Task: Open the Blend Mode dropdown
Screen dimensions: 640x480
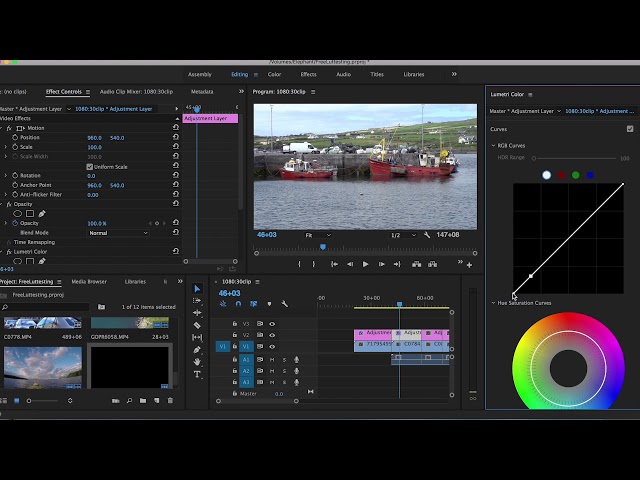Action: 118,233
